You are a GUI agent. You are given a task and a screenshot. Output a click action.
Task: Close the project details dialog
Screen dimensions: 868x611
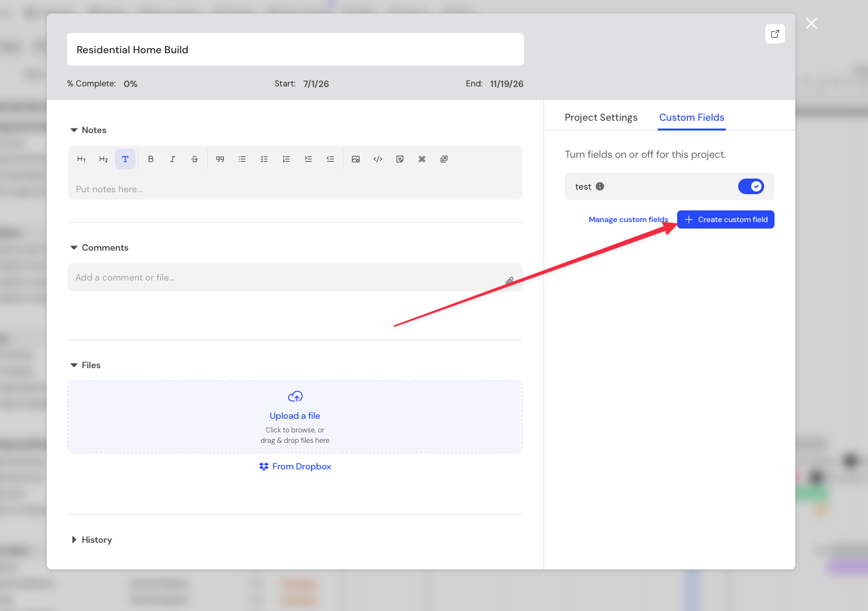tap(812, 23)
